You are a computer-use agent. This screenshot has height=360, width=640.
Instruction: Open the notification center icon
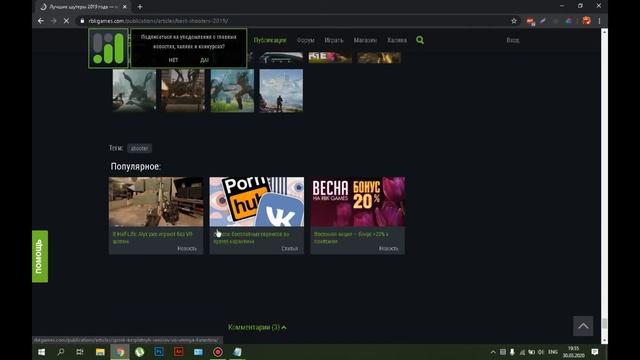[x=595, y=352]
